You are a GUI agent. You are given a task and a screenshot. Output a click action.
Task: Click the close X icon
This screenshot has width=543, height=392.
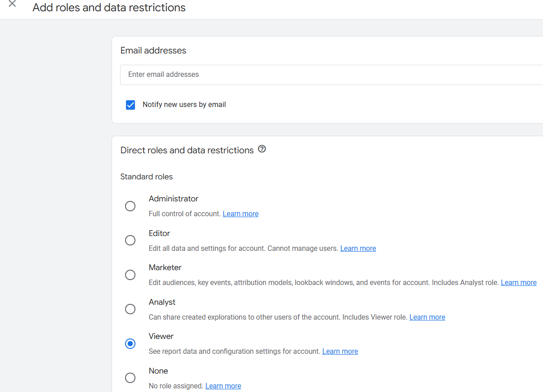click(x=12, y=4)
